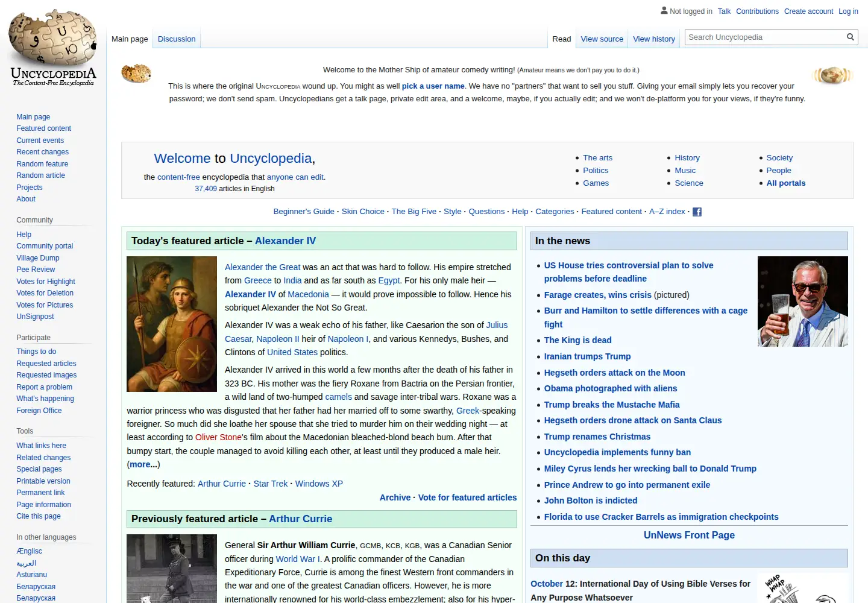Switch to the Discussion tab
Viewport: 868px width, 603px height.
177,39
